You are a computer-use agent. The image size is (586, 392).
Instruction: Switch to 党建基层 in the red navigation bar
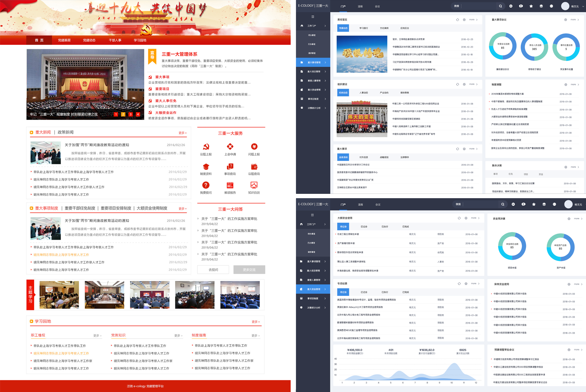(64, 40)
